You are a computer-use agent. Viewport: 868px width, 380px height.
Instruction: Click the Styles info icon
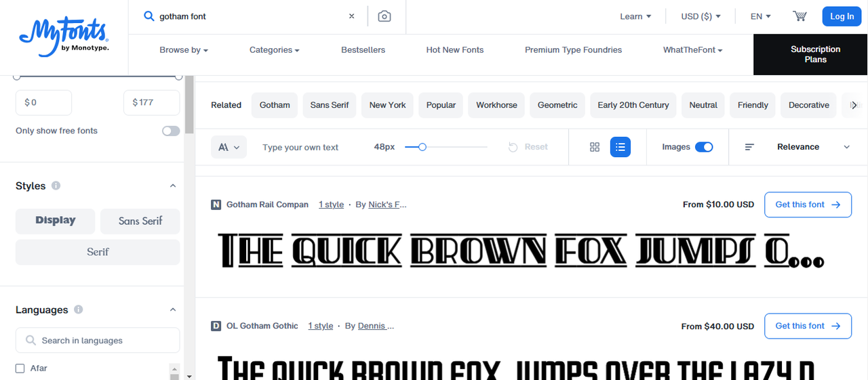click(x=56, y=186)
